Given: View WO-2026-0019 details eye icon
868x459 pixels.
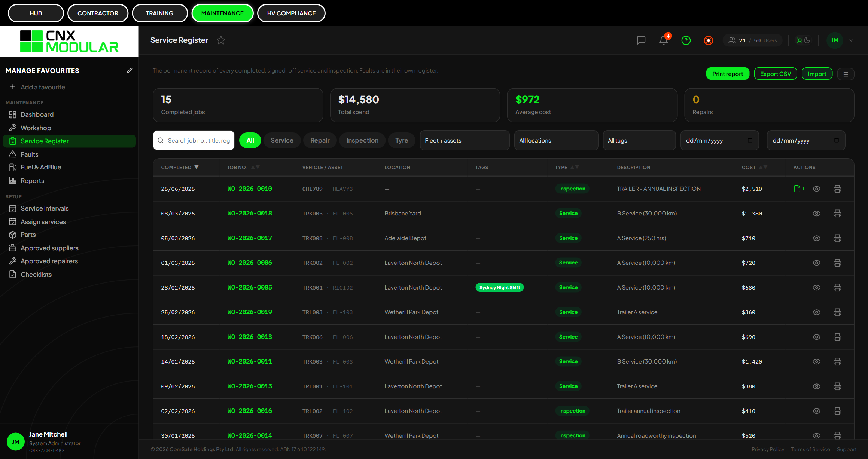Looking at the screenshot, I should tap(817, 312).
